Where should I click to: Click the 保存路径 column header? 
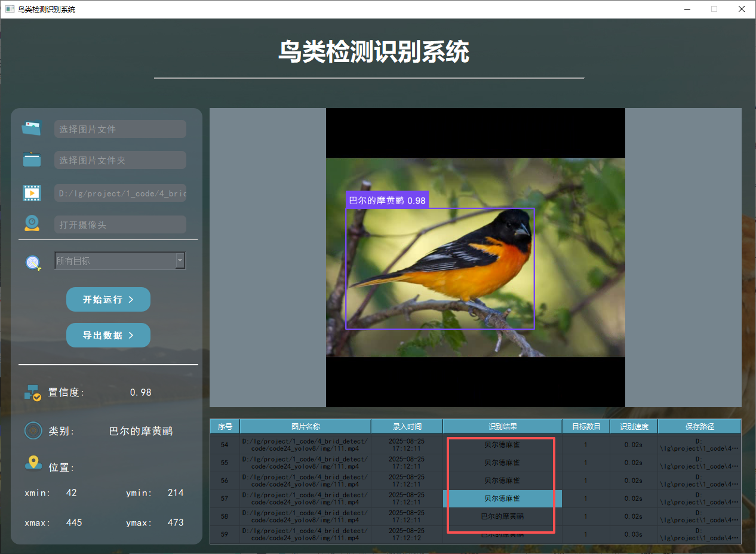coord(700,426)
